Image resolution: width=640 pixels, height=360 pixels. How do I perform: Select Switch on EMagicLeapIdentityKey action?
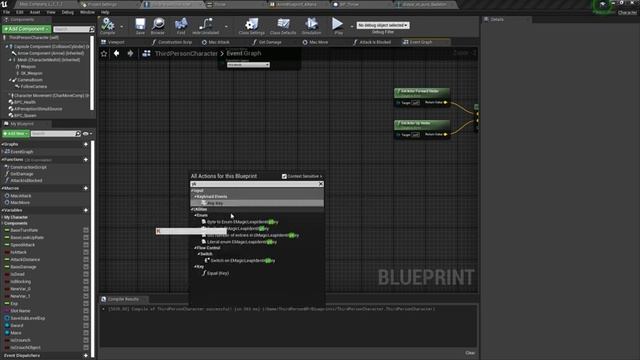[x=242, y=260]
